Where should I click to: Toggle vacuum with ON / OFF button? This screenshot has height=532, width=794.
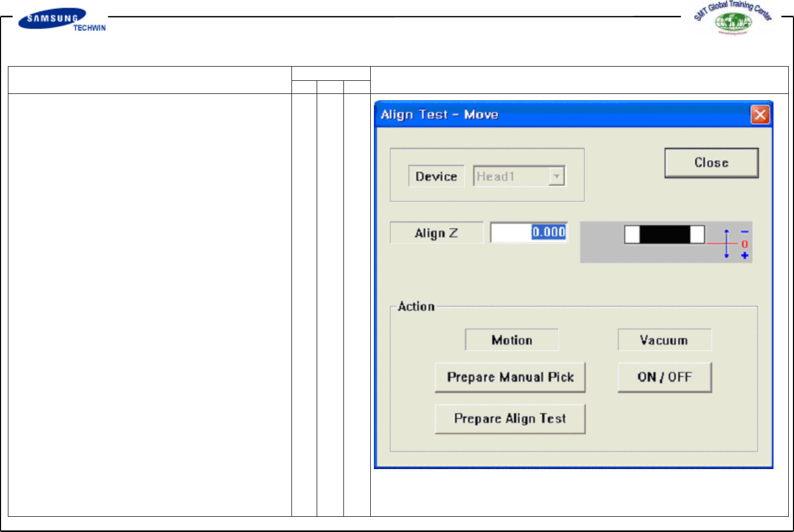[665, 377]
